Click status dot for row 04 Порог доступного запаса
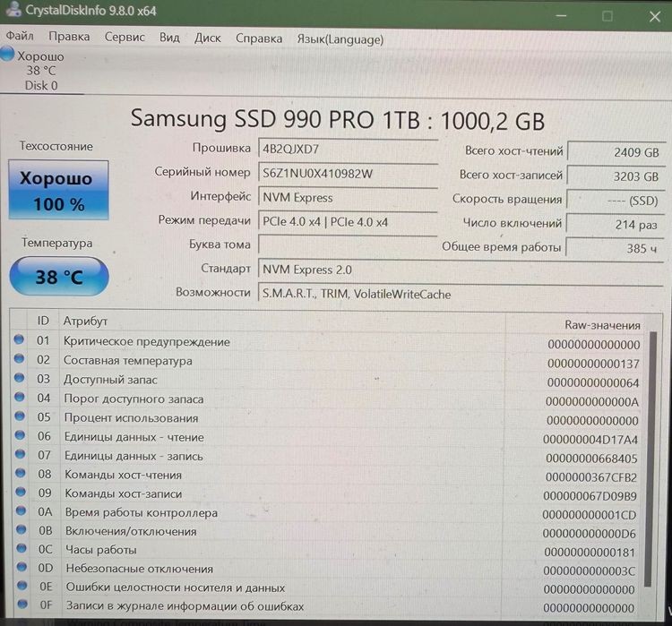 20,397
